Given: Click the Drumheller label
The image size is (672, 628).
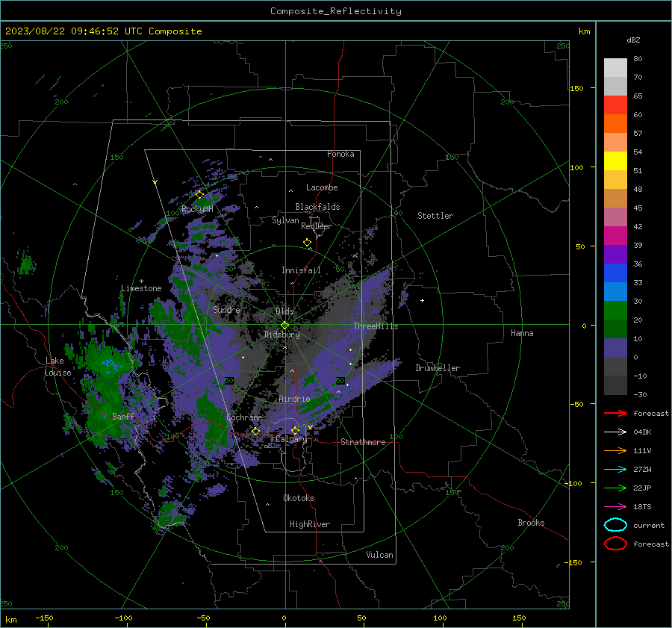Looking at the screenshot, I should click(438, 368).
